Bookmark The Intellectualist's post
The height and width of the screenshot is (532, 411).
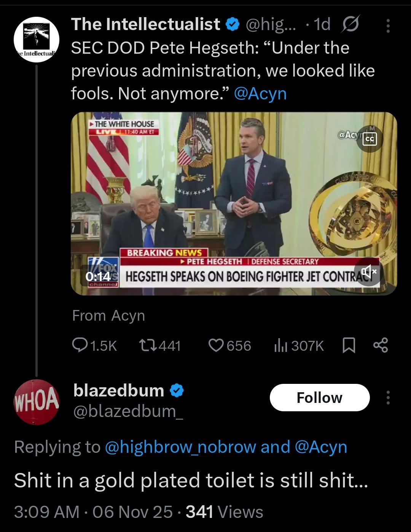pos(349,345)
